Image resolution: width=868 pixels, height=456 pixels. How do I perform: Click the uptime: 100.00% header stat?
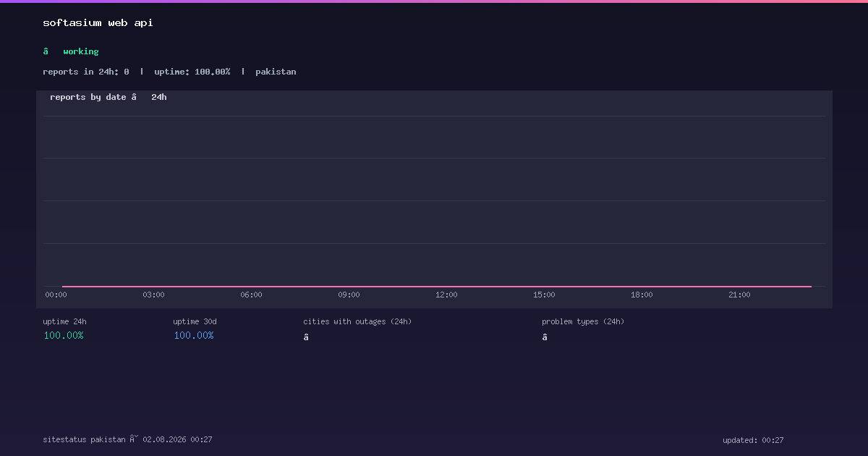192,72
